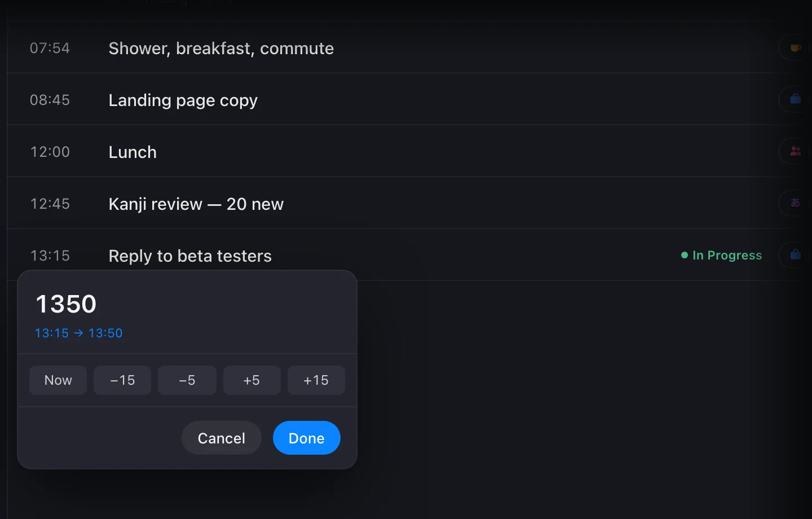The width and height of the screenshot is (812, 519).
Task: Click the Japanese character icon on Kanji review
Action: click(795, 203)
